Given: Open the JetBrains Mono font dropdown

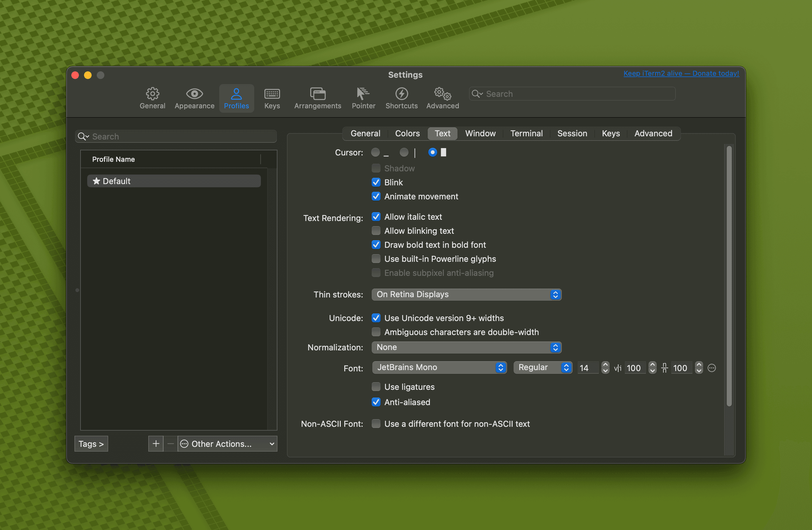Looking at the screenshot, I should click(439, 368).
